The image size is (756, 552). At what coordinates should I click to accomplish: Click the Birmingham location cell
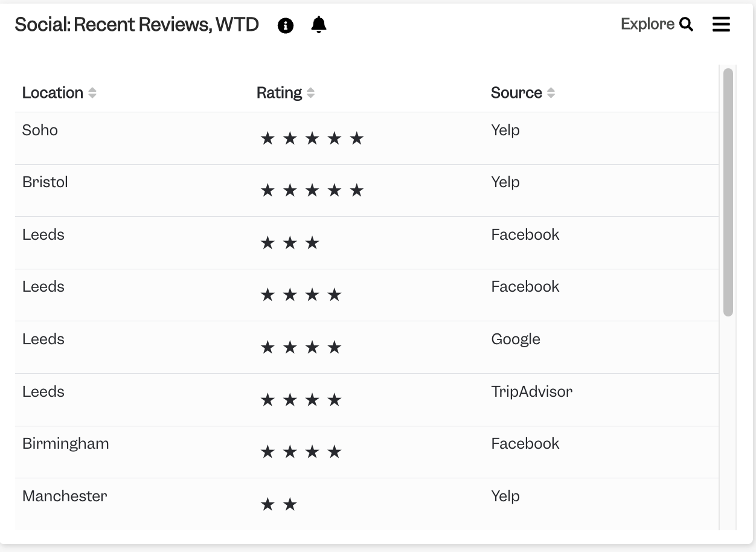(66, 444)
